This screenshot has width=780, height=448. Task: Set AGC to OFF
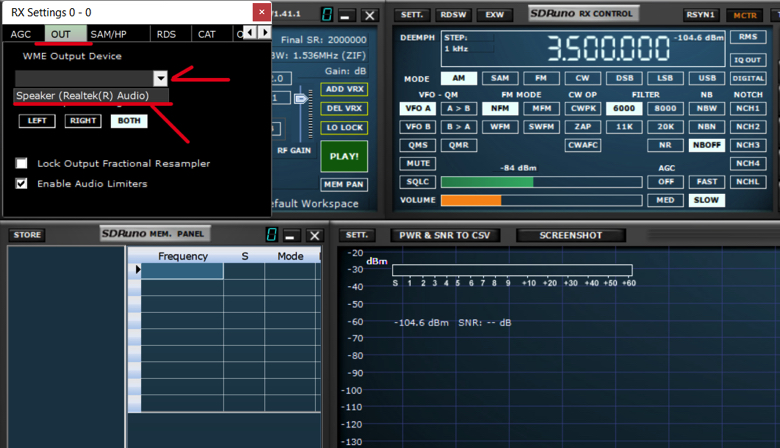[x=665, y=182]
